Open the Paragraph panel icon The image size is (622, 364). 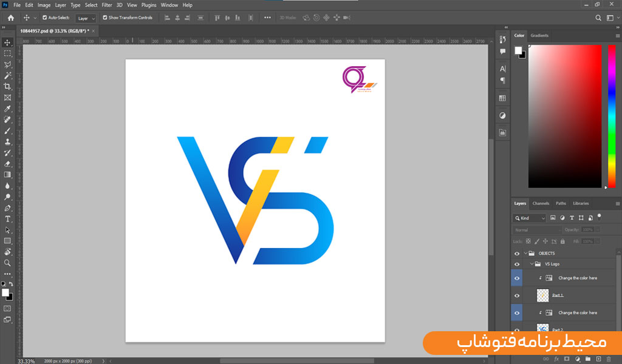tap(502, 81)
